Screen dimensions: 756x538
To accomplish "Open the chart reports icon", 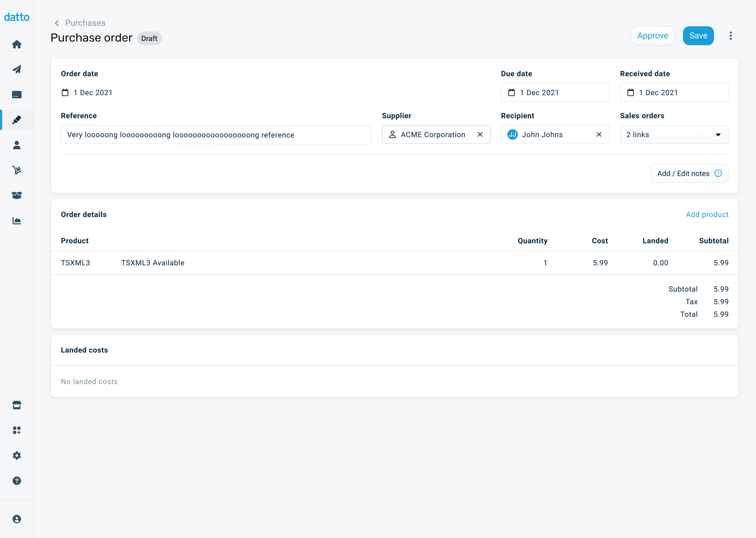I will [17, 221].
